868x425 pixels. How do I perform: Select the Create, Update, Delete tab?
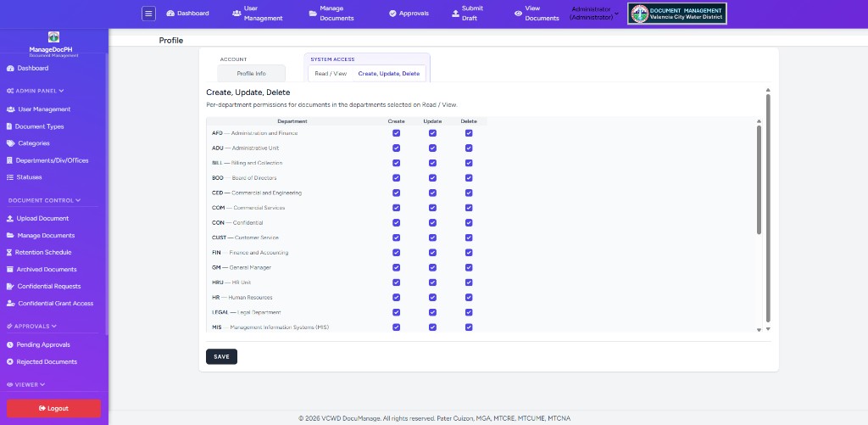(388, 74)
